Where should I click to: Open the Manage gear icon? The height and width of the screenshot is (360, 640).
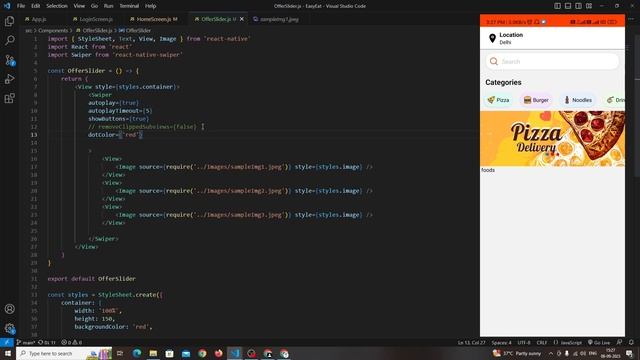click(x=9, y=328)
